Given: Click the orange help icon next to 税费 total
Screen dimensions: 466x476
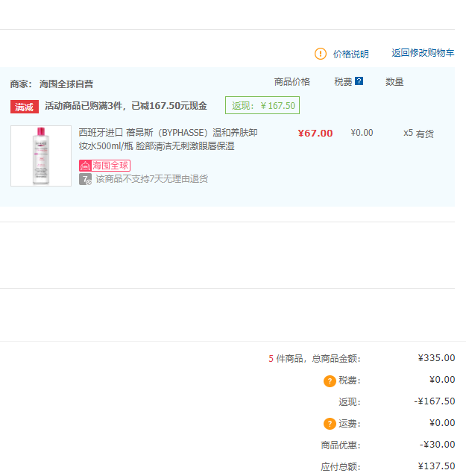Looking at the screenshot, I should pos(330,381).
